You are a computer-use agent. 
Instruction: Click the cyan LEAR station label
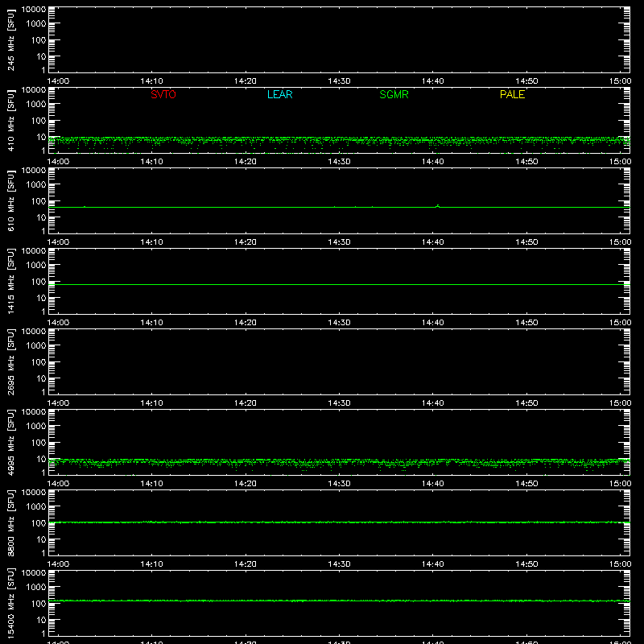(x=279, y=94)
